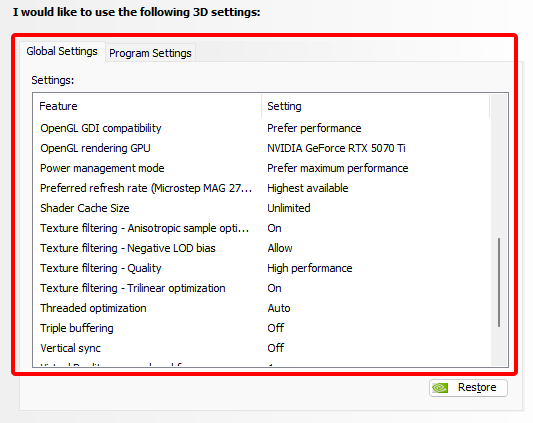Open the Program Settings tab

(150, 53)
